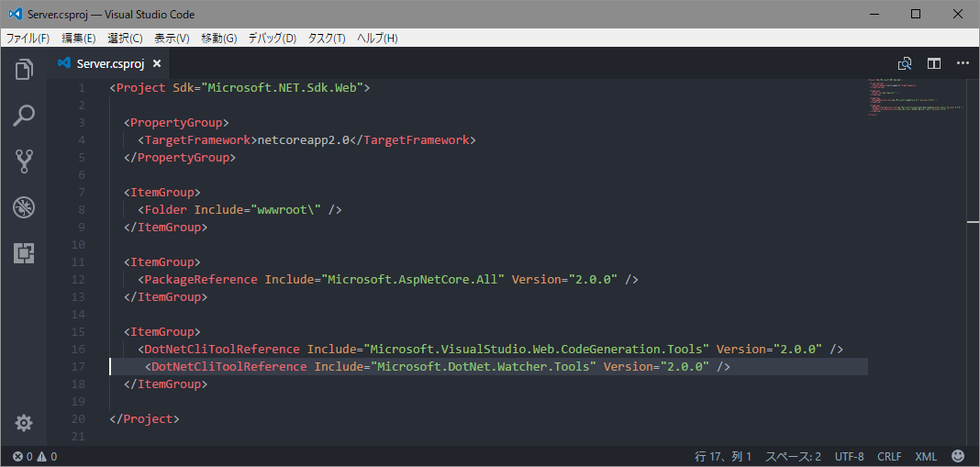Open the Search view in activity bar

point(24,116)
